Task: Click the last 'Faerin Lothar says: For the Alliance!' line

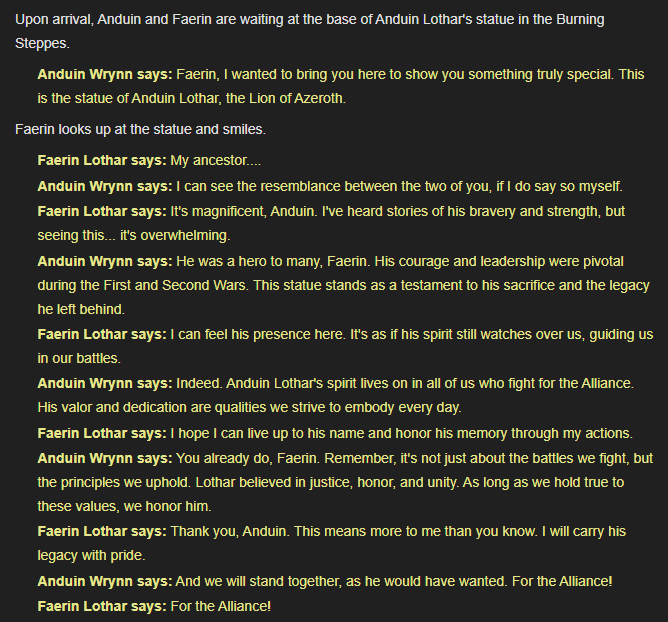Action: click(154, 606)
